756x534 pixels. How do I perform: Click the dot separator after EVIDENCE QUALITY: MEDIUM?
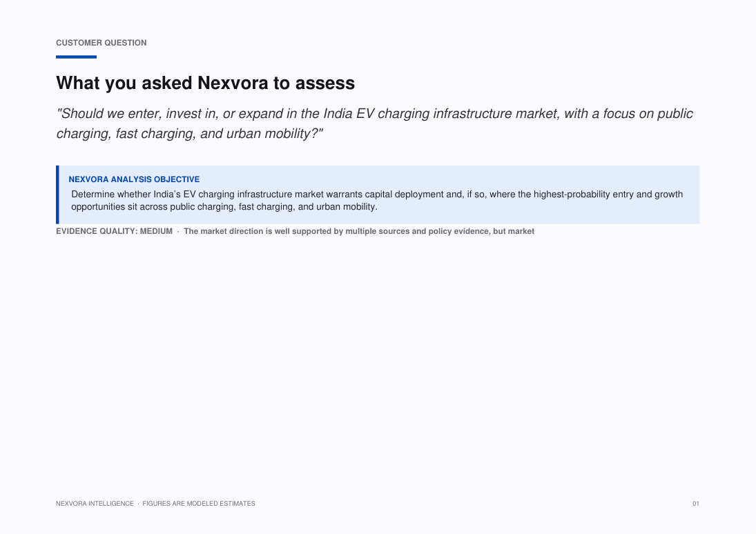178,232
